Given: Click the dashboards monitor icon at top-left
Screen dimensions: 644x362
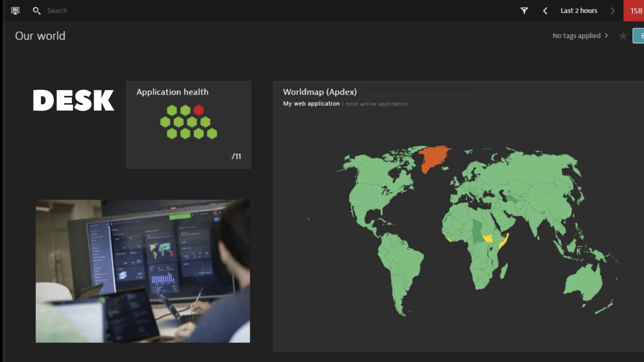Looking at the screenshot, I should [15, 11].
